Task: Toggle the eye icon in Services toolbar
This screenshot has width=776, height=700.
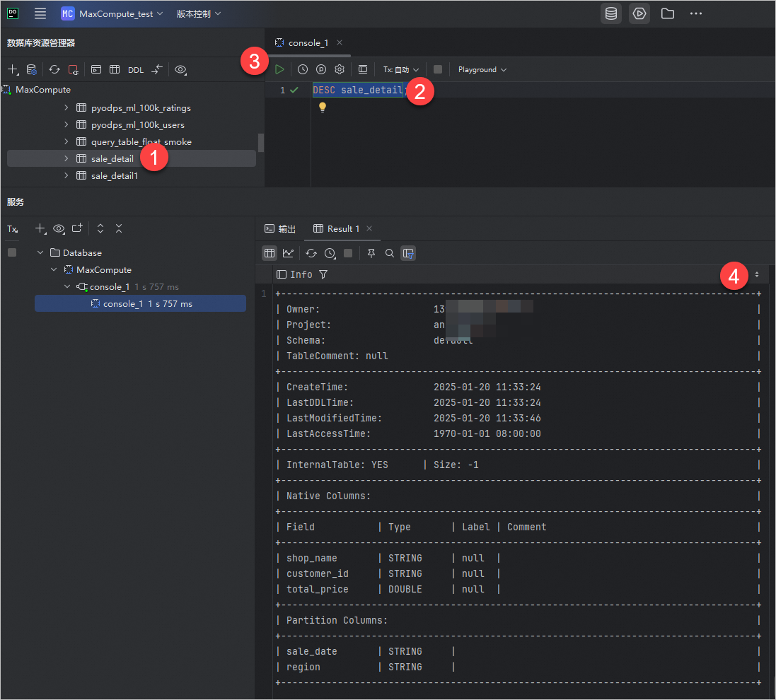Action: [59, 228]
